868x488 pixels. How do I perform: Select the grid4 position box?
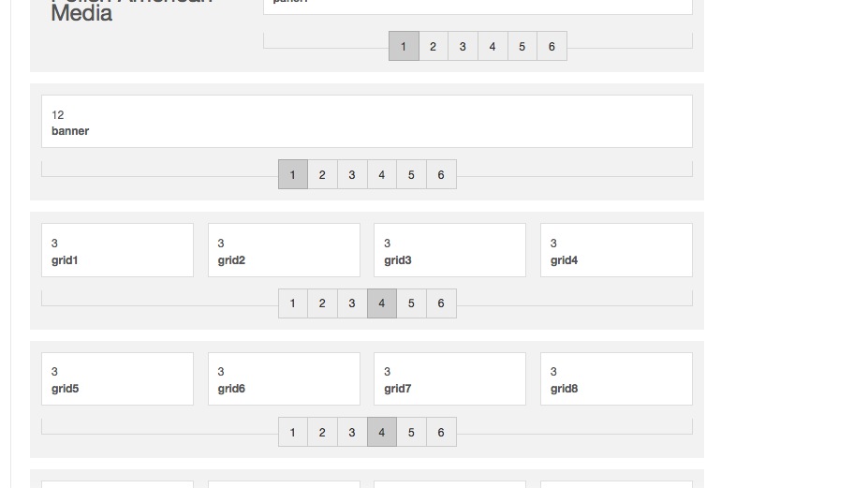point(616,250)
